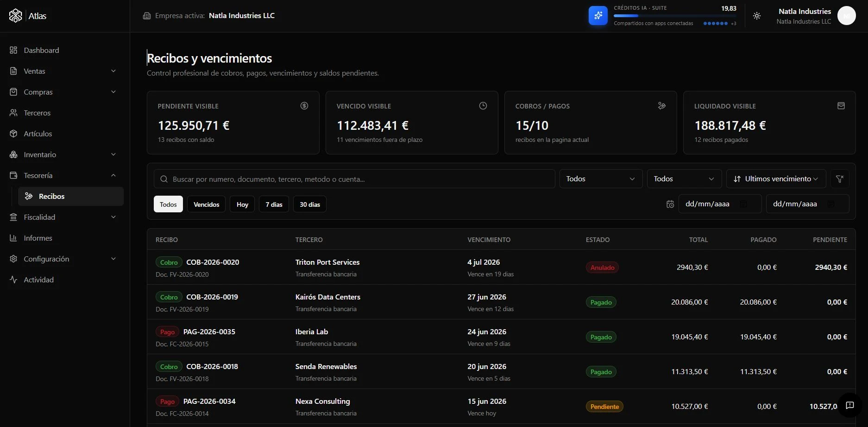
Task: Open the first Todos filter dropdown
Action: [601, 179]
